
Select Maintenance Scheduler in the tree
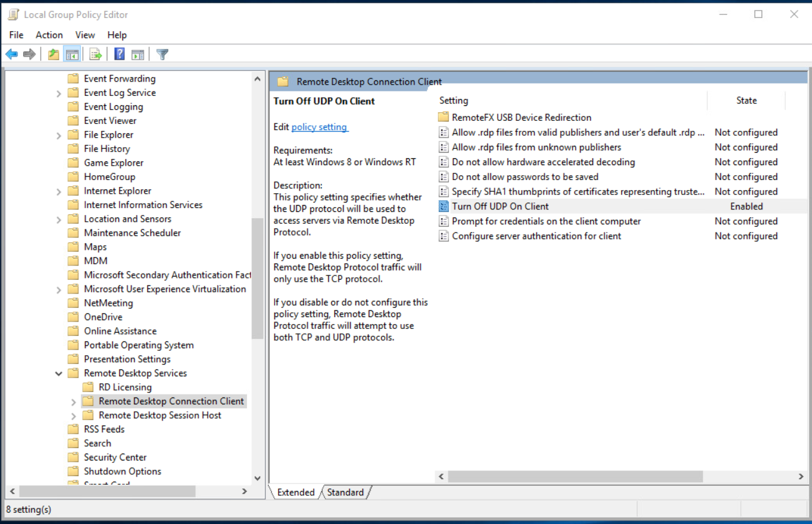click(132, 233)
